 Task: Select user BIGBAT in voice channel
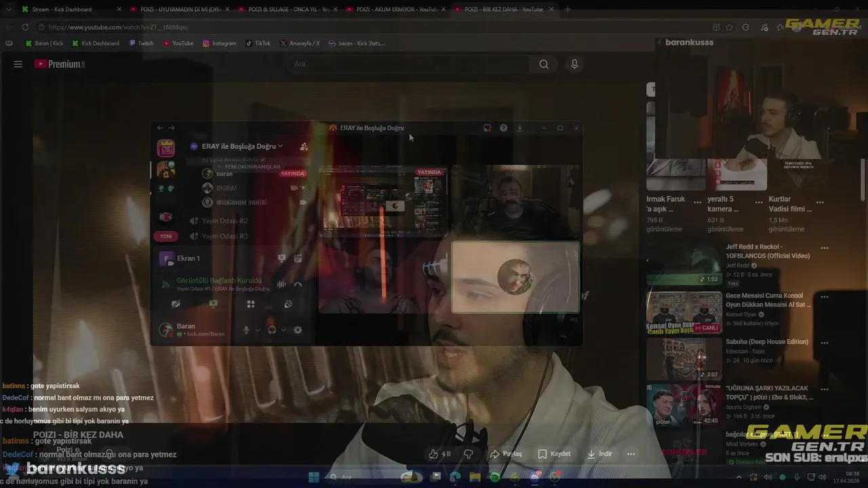click(x=226, y=188)
